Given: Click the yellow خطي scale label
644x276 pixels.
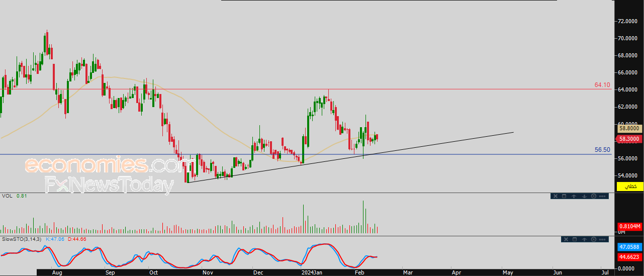Looking at the screenshot, I should pos(630,187).
